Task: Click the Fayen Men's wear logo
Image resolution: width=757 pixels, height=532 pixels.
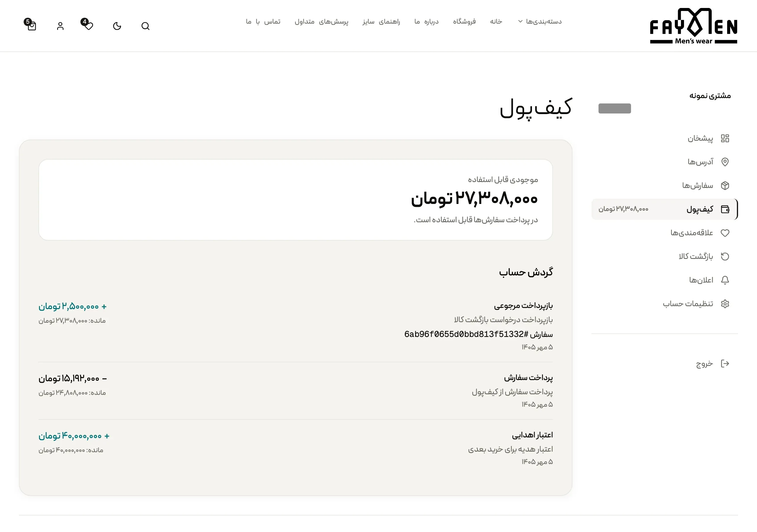Action: click(694, 26)
